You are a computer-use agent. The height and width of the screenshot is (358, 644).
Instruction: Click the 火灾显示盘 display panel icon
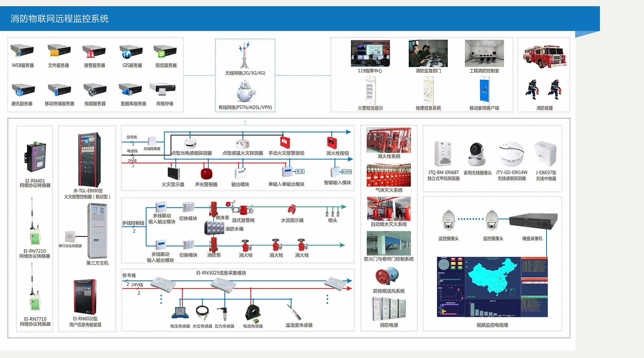(x=174, y=173)
